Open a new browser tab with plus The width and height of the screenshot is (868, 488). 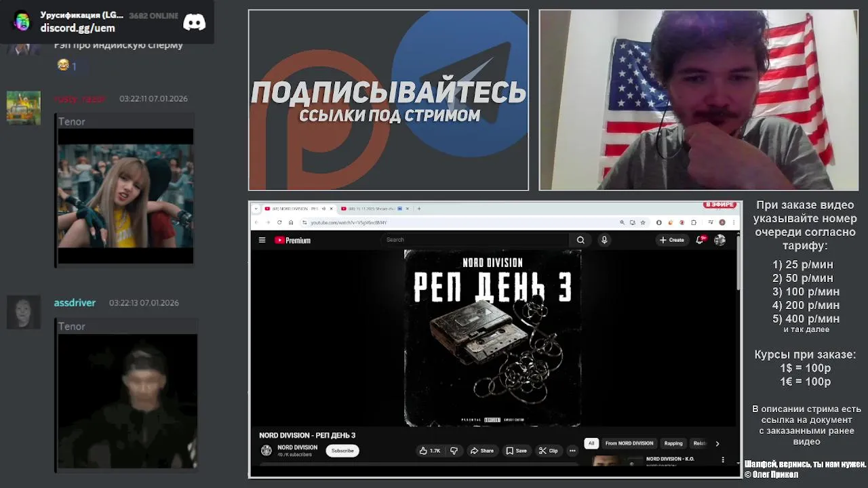(419, 209)
